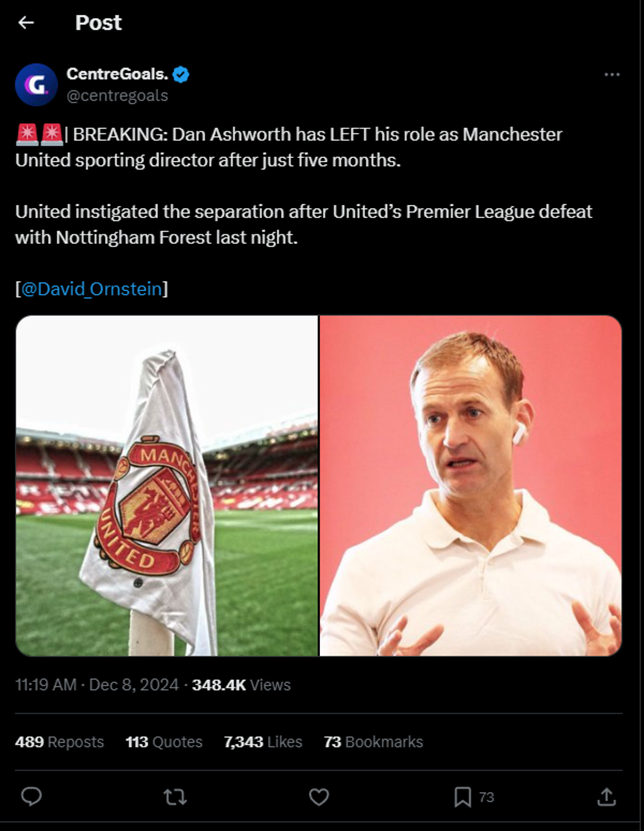
Task: Open the @centregoals handle
Action: [x=117, y=96]
